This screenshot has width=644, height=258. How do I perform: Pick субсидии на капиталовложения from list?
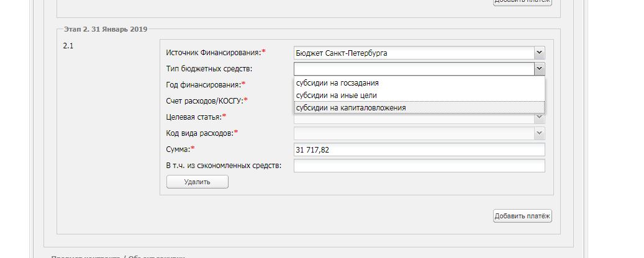351,108
